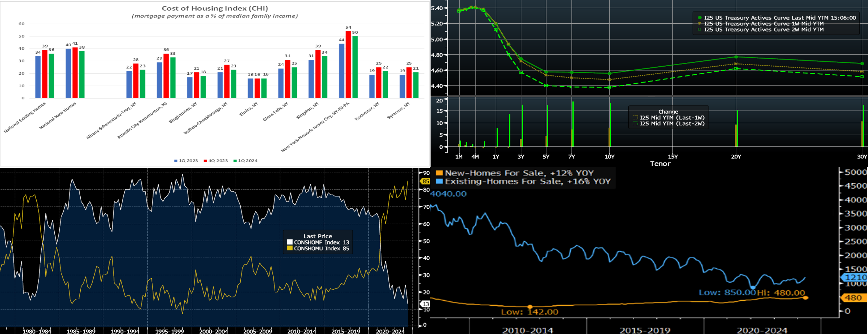The height and width of the screenshot is (334, 868).
Task: Click the red New York bar labeled 54
Action: 348,65
